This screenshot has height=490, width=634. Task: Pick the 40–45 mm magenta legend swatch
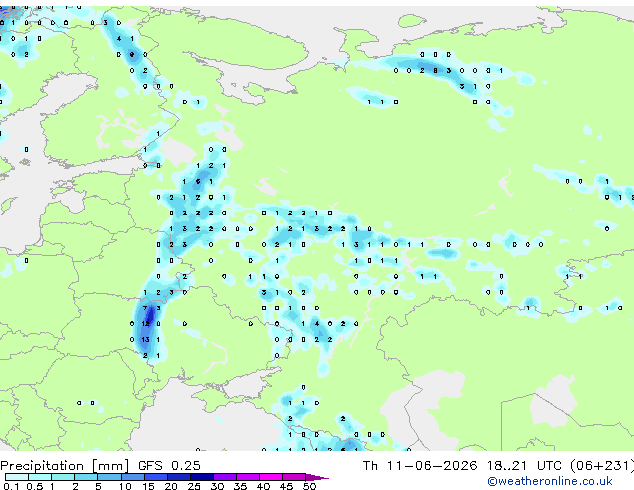pos(271,477)
